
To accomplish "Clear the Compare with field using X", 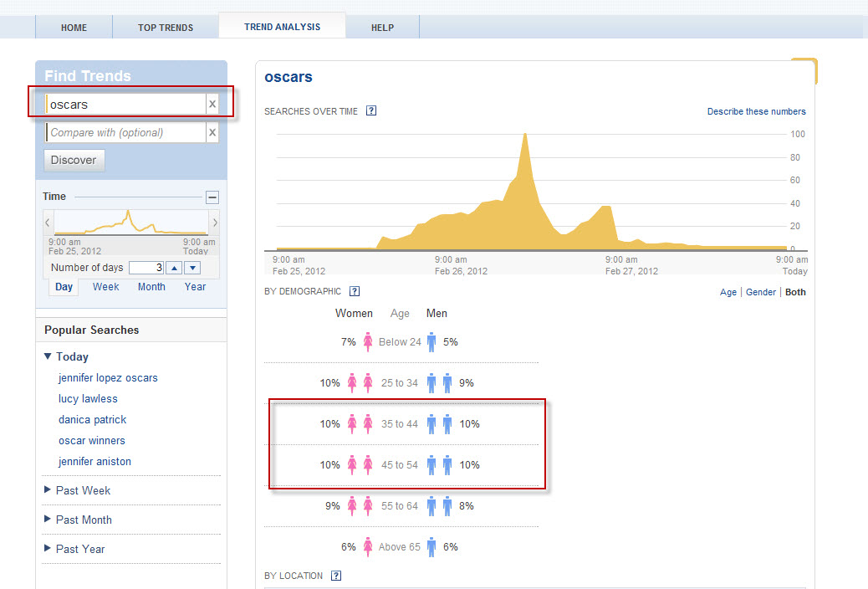I will click(212, 132).
